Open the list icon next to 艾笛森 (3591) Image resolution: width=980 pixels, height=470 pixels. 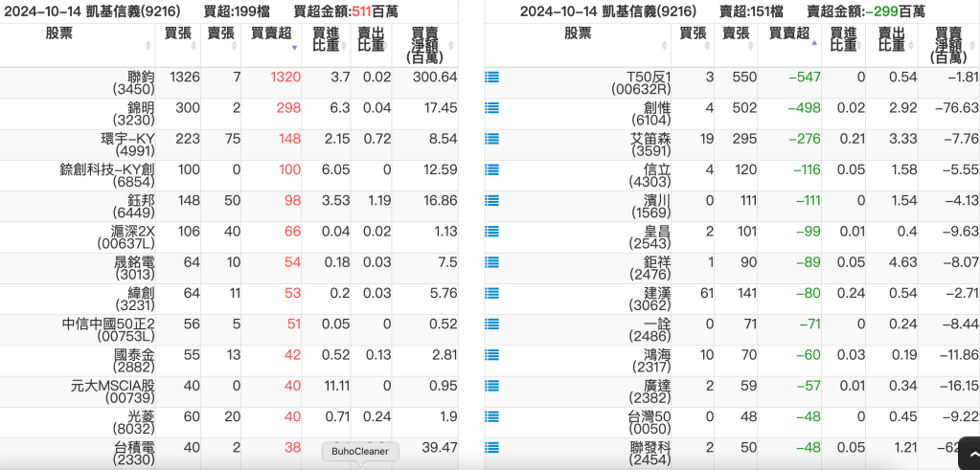[x=492, y=139]
